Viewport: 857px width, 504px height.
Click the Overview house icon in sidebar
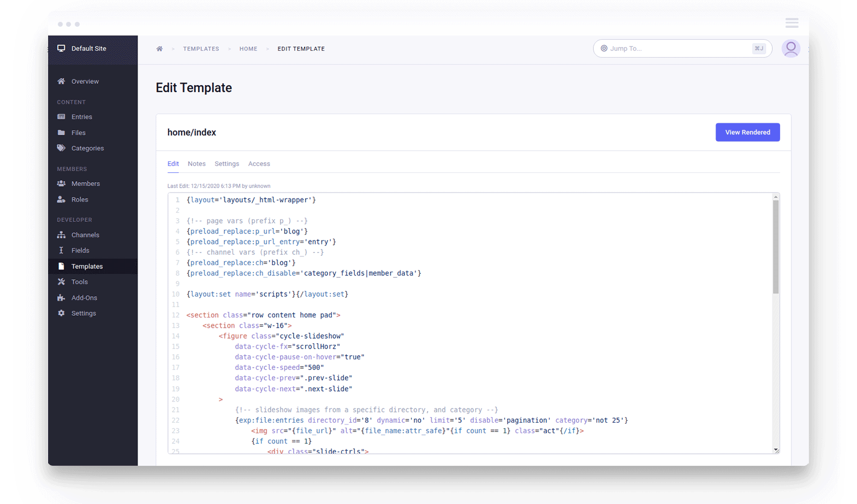61,81
